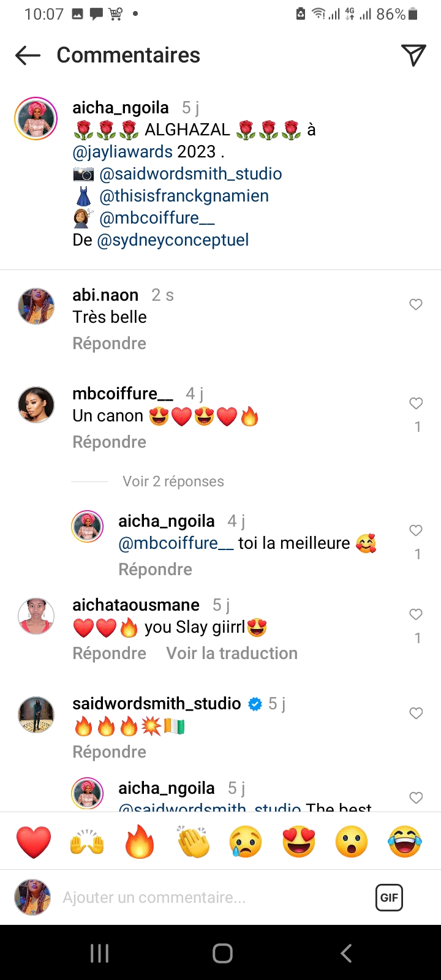Tap the red heart emoji reaction

coord(34,842)
